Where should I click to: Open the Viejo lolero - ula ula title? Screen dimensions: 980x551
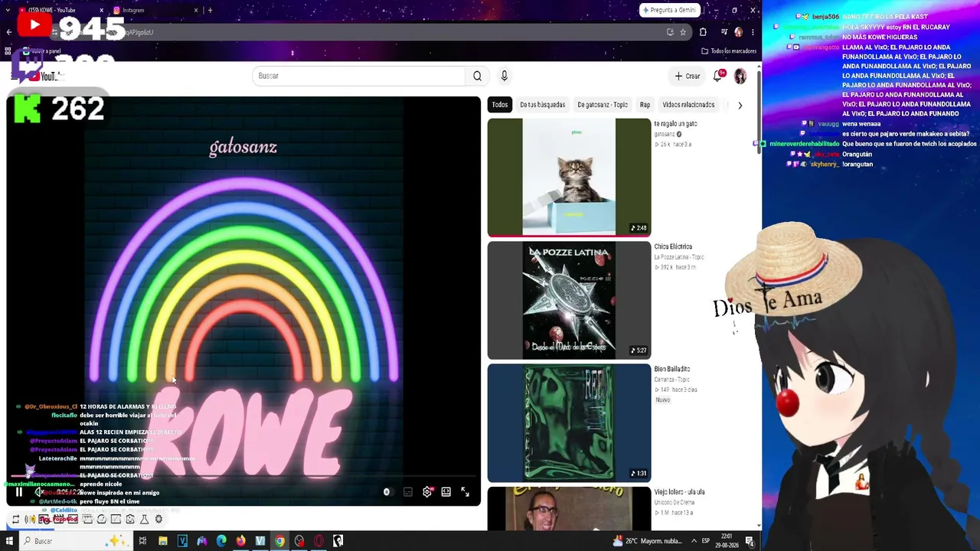(679, 492)
